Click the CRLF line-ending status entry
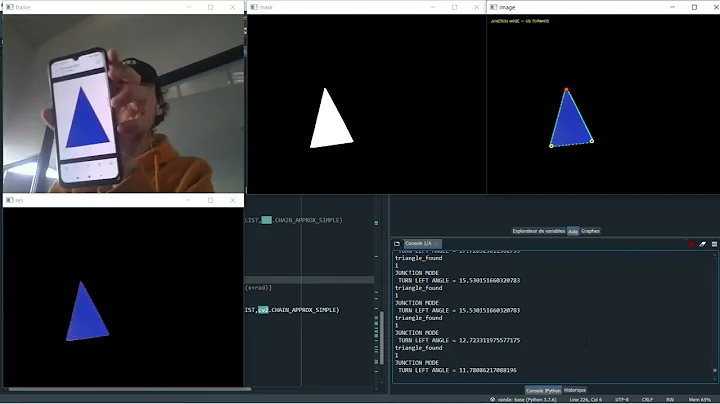The image size is (720, 404). coord(647,399)
